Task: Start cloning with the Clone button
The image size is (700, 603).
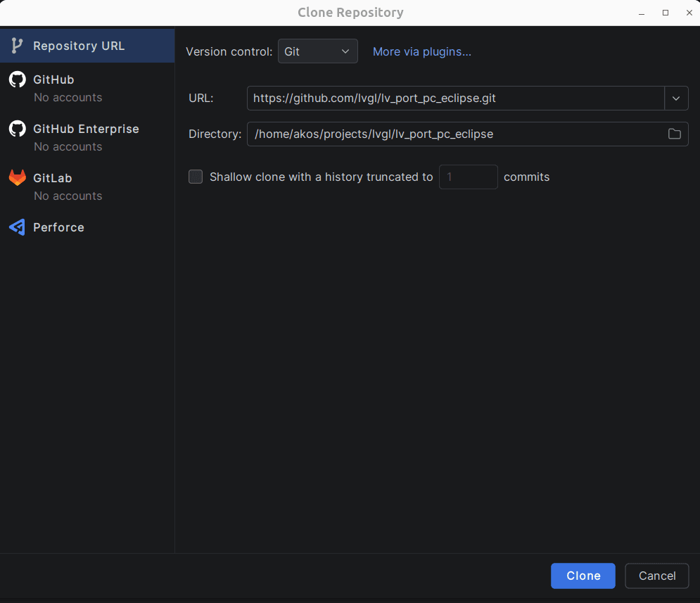Action: 583,576
